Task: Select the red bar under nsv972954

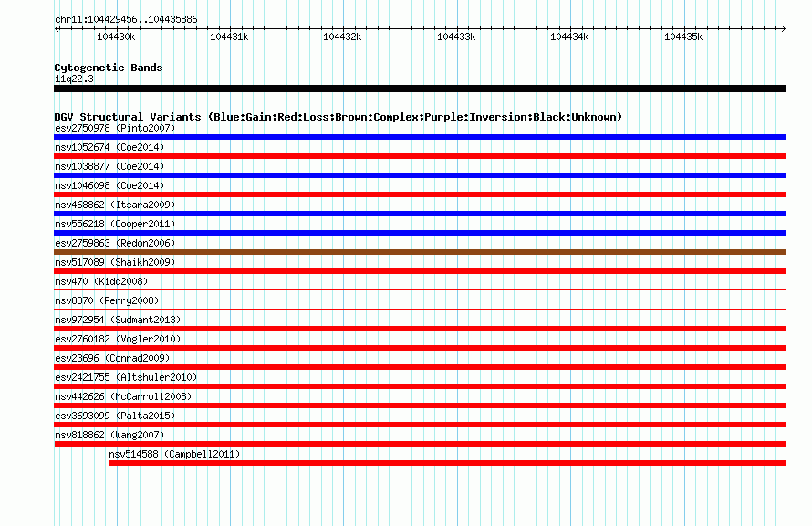Action: click(x=420, y=329)
